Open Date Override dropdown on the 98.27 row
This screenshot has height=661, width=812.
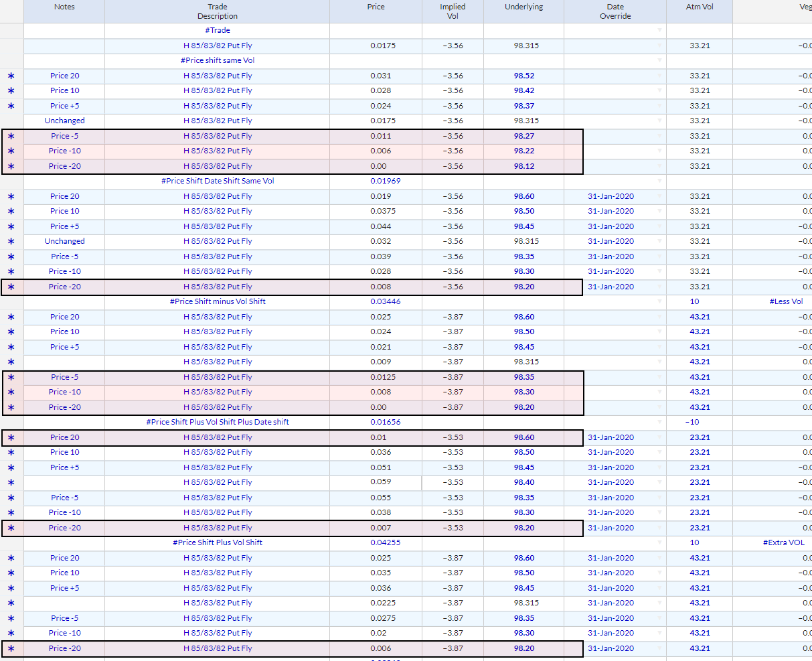(659, 136)
